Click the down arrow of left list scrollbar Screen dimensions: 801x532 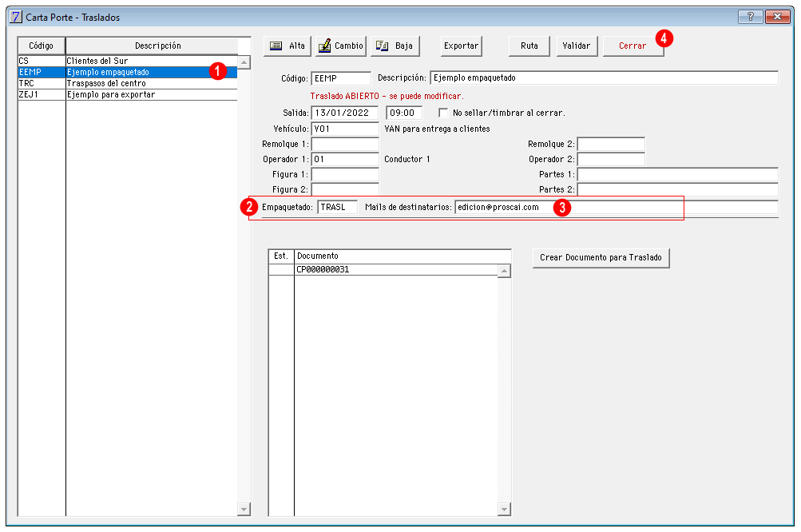(244, 509)
